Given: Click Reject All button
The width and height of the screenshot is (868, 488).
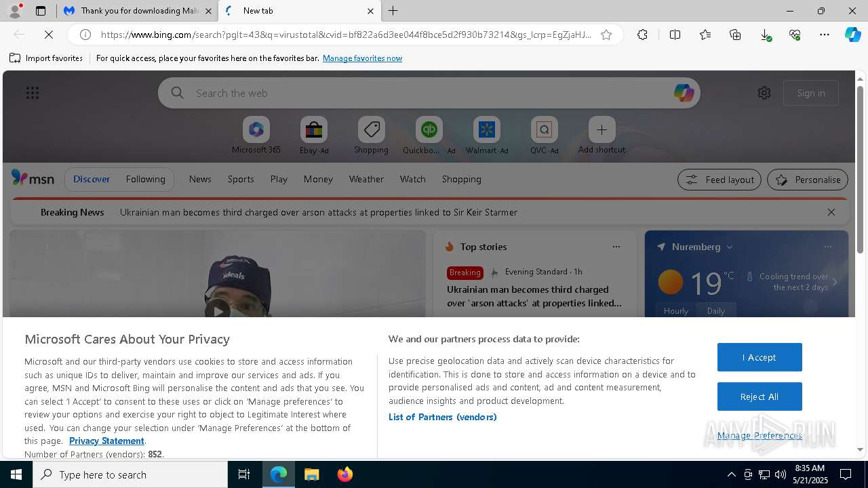Looking at the screenshot, I should pos(759,396).
